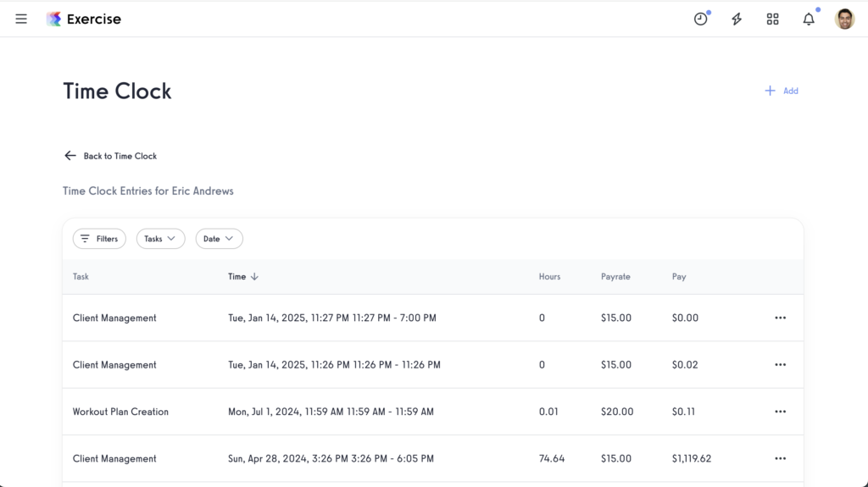Expand the Date filter dropdown
Viewport: 868px width, 487px height.
pos(219,239)
